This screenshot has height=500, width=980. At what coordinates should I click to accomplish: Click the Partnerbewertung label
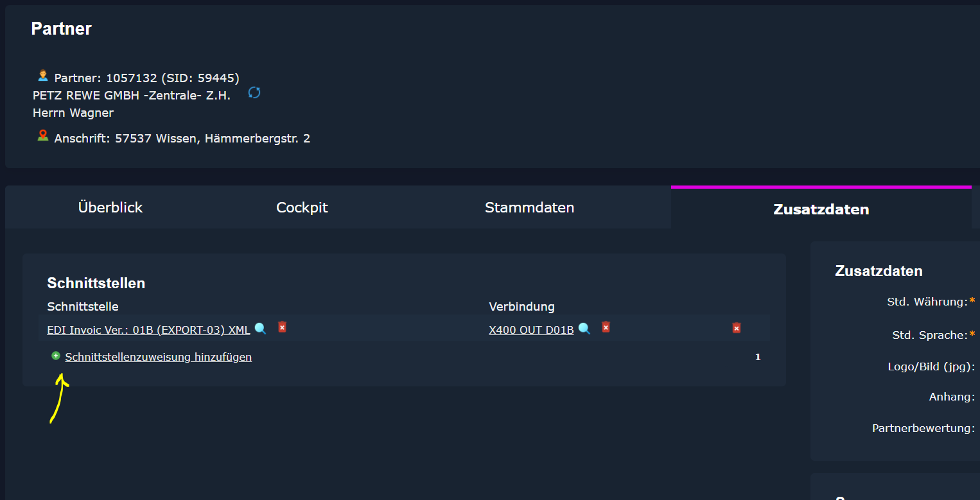923,428
